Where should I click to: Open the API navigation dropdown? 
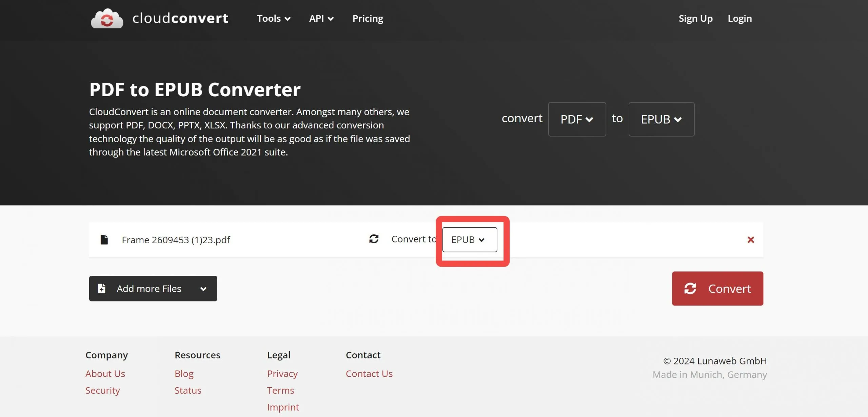321,19
